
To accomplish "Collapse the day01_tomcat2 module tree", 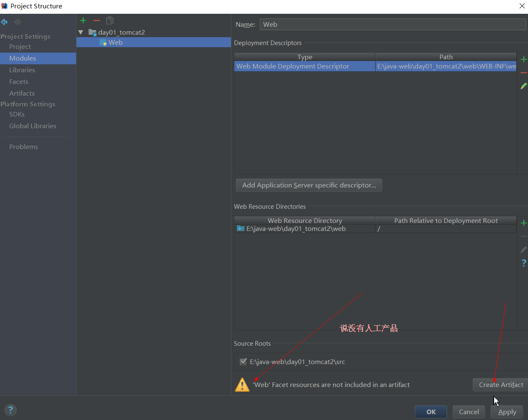I will pyautogui.click(x=81, y=32).
